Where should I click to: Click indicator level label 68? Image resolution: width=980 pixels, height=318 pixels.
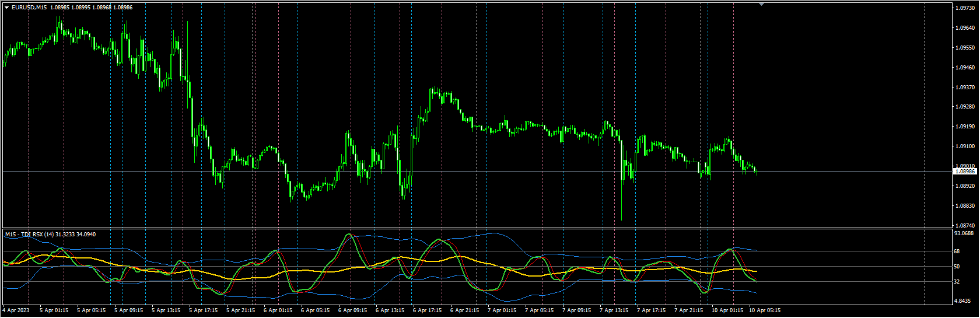pos(957,251)
